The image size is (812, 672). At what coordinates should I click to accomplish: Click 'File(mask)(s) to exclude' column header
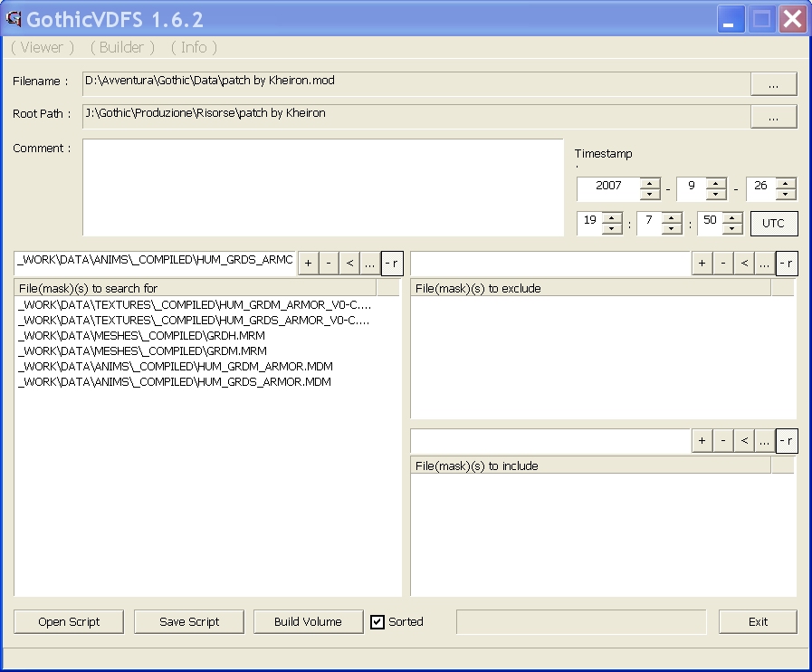coord(591,288)
